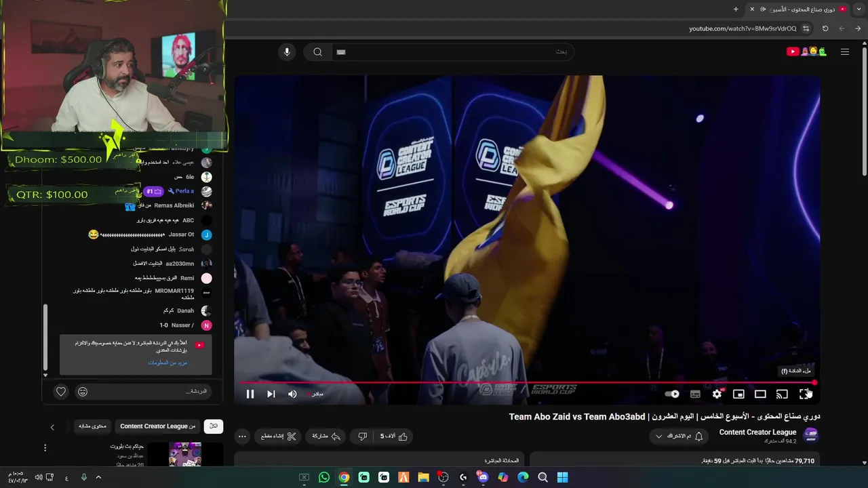Click the Jassar Ot chat username
This screenshot has width=868, height=488.
coord(181,235)
